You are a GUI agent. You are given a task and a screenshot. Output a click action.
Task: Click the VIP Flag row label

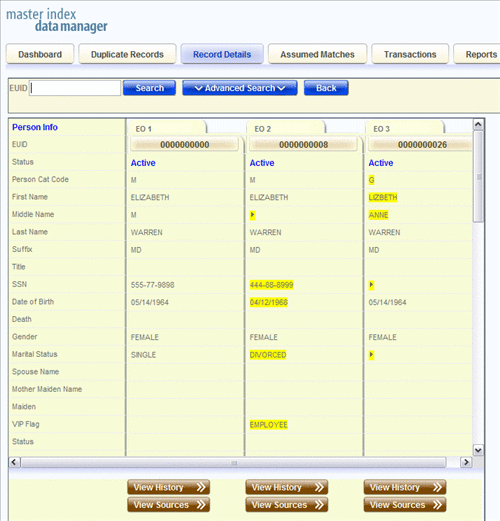(26, 424)
